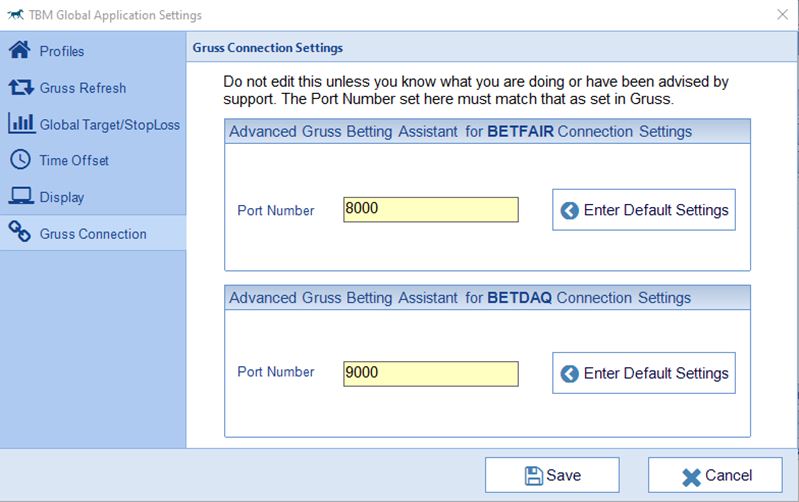Click the horse logo icon in the title bar
799x502 pixels.
click(15, 15)
